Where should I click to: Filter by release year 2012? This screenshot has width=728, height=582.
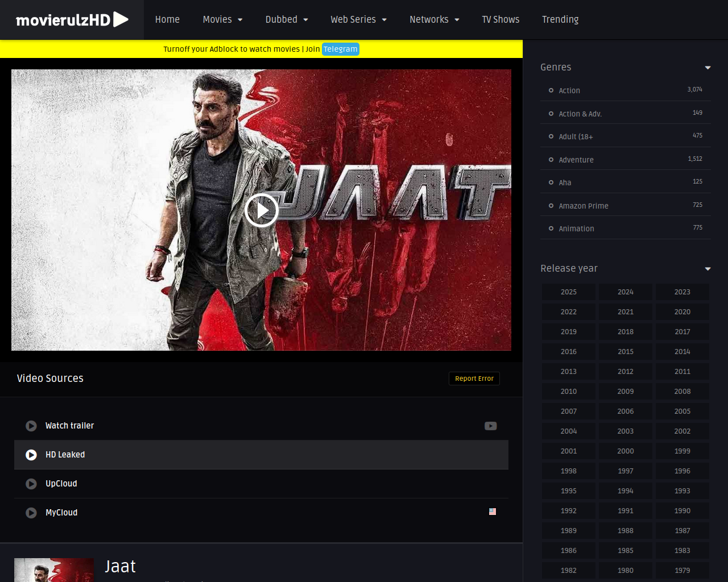coord(626,372)
